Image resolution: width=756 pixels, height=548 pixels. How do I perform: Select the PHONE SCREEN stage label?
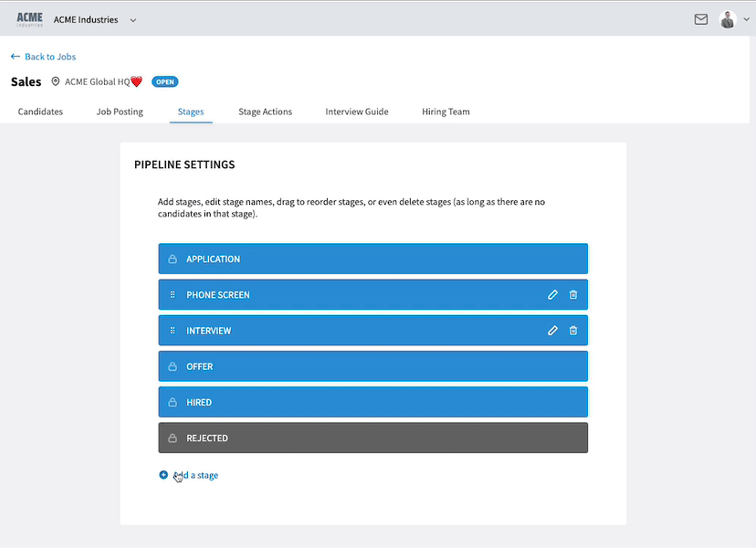tap(218, 295)
